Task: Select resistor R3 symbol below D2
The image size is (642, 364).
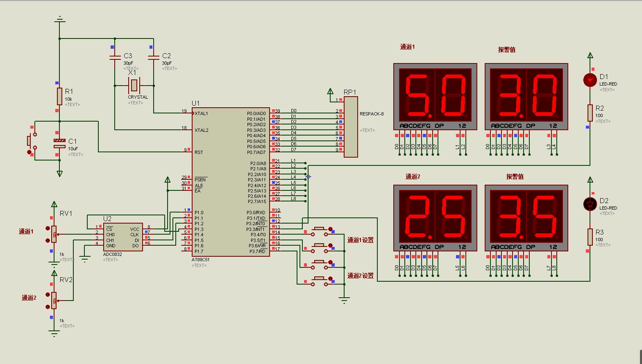Action: (x=590, y=237)
